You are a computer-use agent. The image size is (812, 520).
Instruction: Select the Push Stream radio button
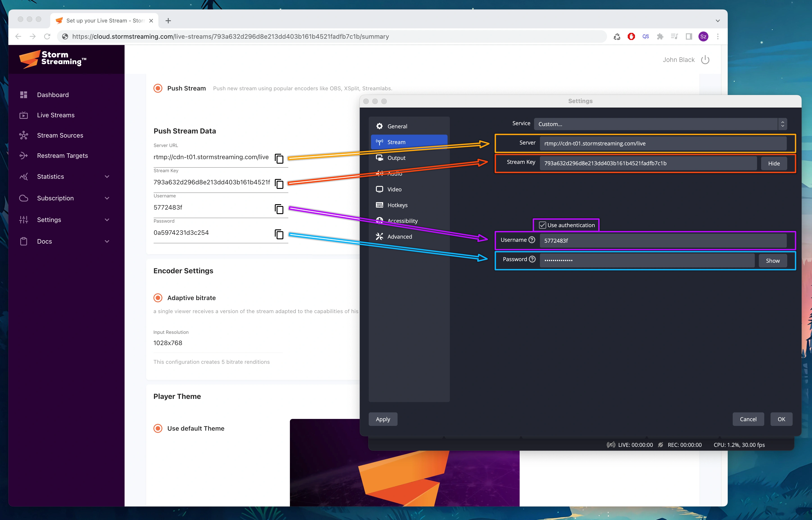(158, 88)
